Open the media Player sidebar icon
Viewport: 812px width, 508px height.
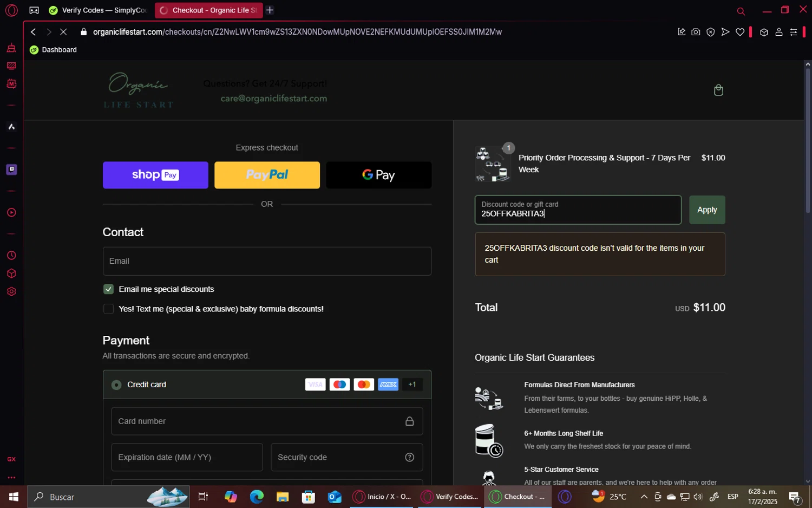tap(11, 212)
